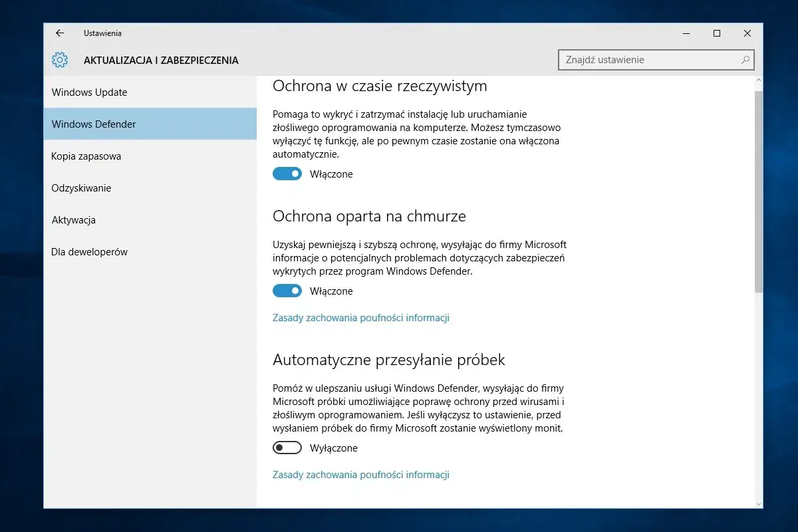Select Windows Defender in sidebar

[150, 124]
